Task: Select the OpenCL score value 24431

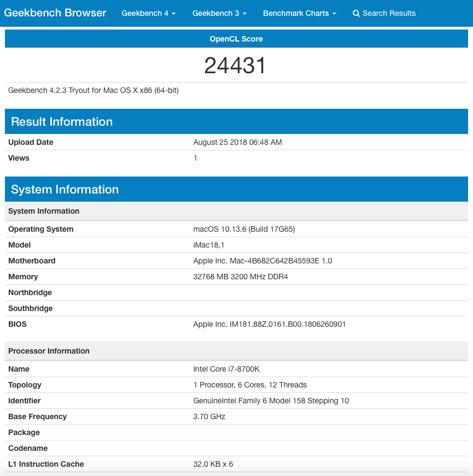Action: coord(235,65)
